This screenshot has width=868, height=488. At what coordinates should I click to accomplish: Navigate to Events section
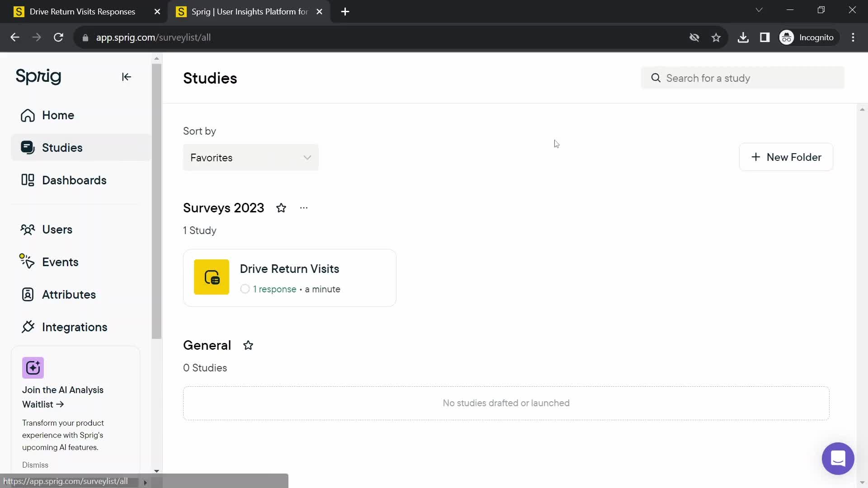coord(60,262)
